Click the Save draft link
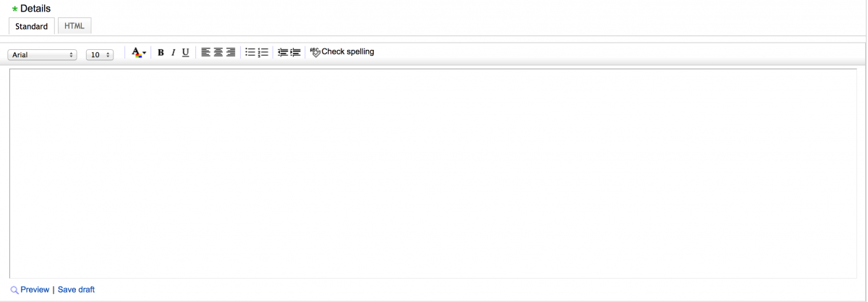 (x=76, y=290)
